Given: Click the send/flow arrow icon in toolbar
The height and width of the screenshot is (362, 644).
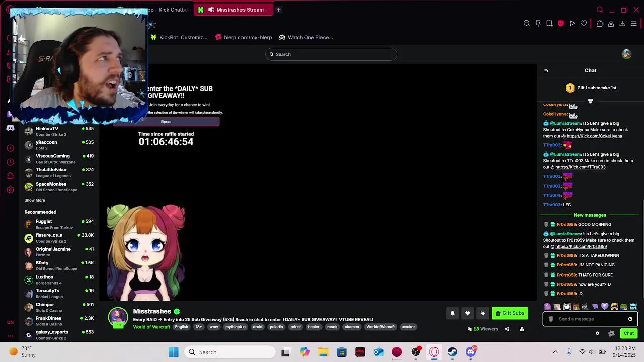Looking at the screenshot, I should [x=572, y=23].
